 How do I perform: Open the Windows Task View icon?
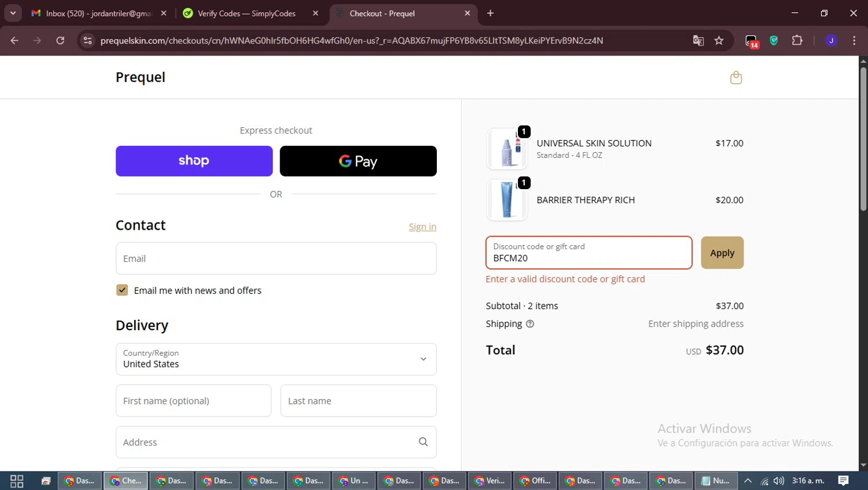(x=17, y=481)
